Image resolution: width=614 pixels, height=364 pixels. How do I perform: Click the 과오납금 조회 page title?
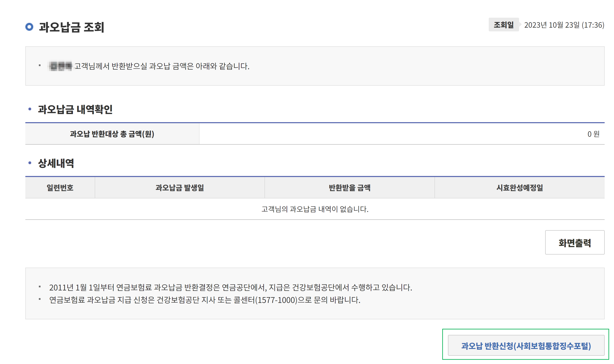[72, 27]
